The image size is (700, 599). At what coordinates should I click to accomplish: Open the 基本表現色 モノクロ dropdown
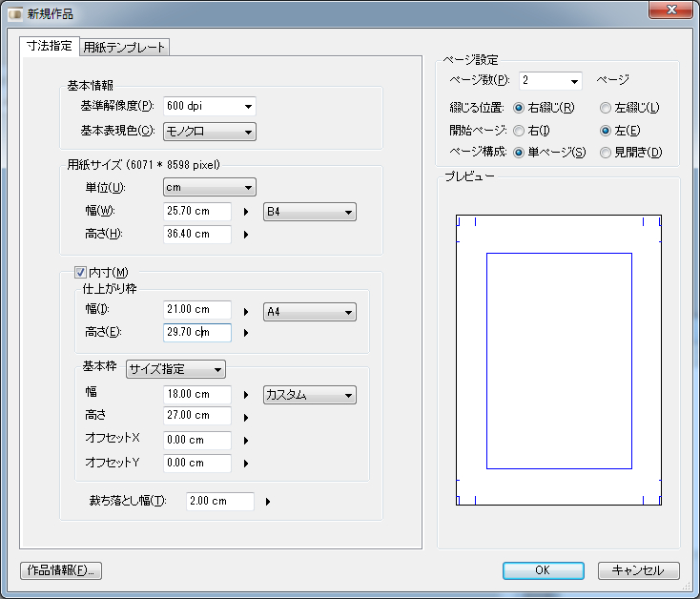pos(210,132)
